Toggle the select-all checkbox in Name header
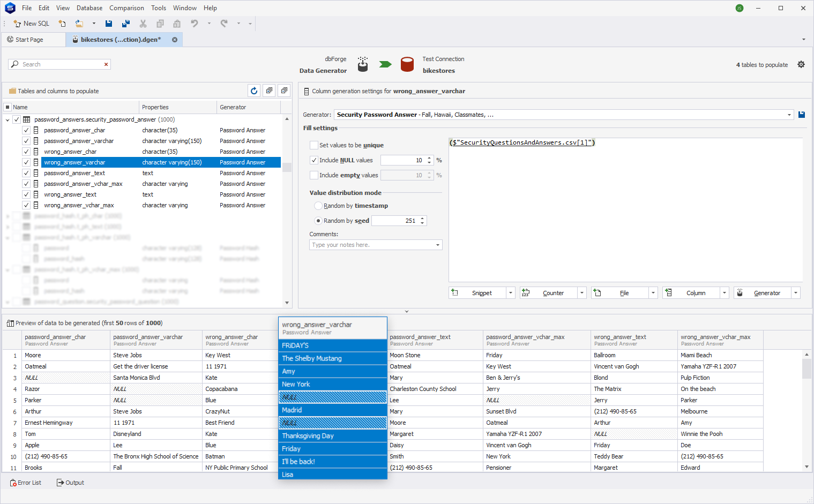 [x=8, y=107]
